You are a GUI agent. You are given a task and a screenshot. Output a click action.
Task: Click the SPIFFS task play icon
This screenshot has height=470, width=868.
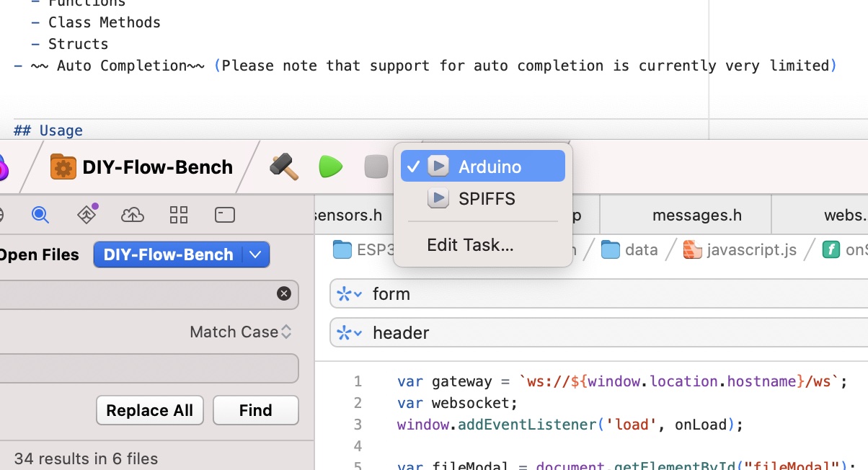click(438, 198)
